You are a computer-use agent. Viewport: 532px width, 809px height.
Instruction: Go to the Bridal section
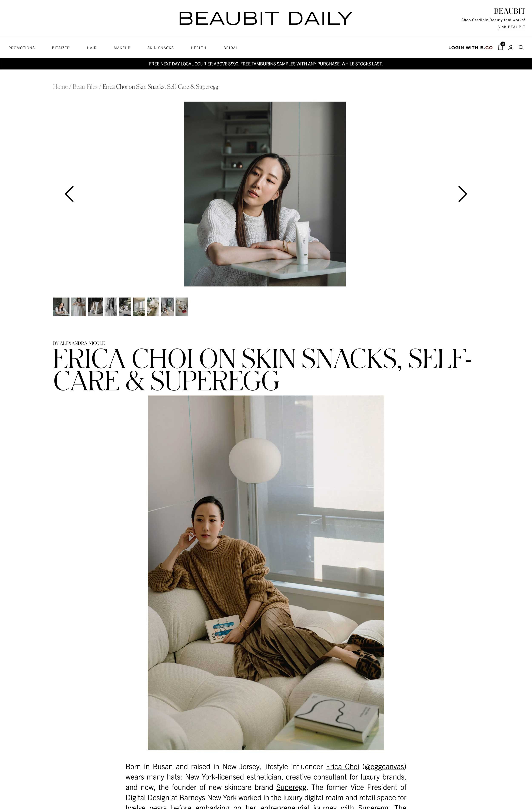click(x=231, y=48)
